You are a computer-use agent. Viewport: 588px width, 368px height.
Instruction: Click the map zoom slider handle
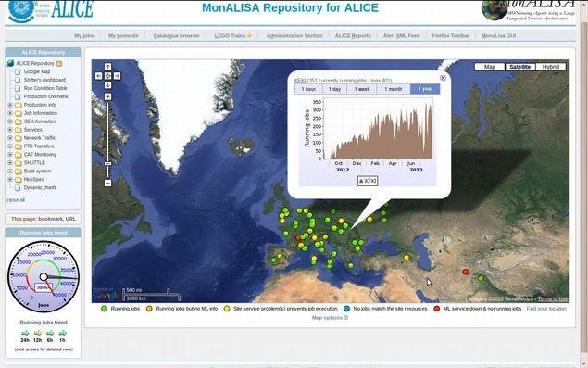point(107,164)
